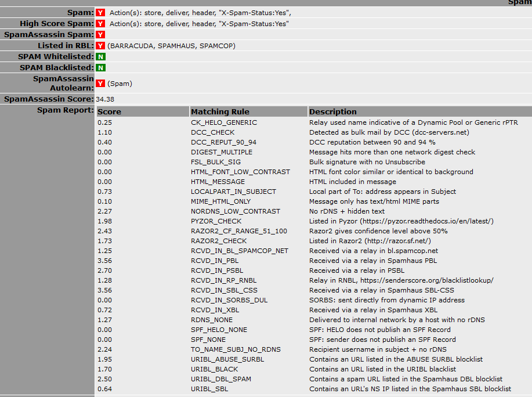Image resolution: width=532 pixels, height=397 pixels.
Task: Click the green N flag beside SPAM Whitelisted
Action: pyautogui.click(x=100, y=57)
